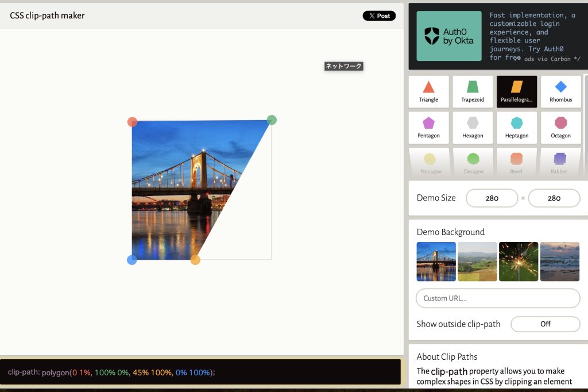Click the orange polygon handle point
The image size is (588, 392).
click(195, 260)
